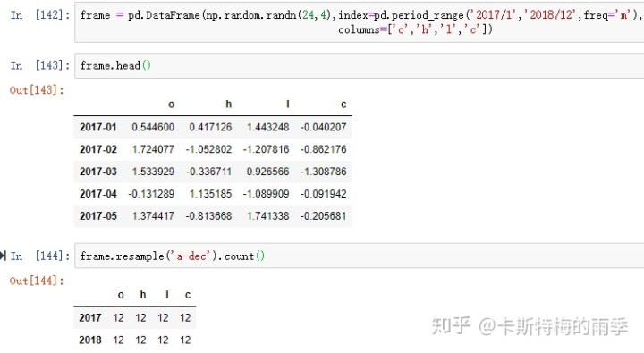This screenshot has width=644, height=353.
Task: Click the value 0.417126
Action: click(210, 127)
